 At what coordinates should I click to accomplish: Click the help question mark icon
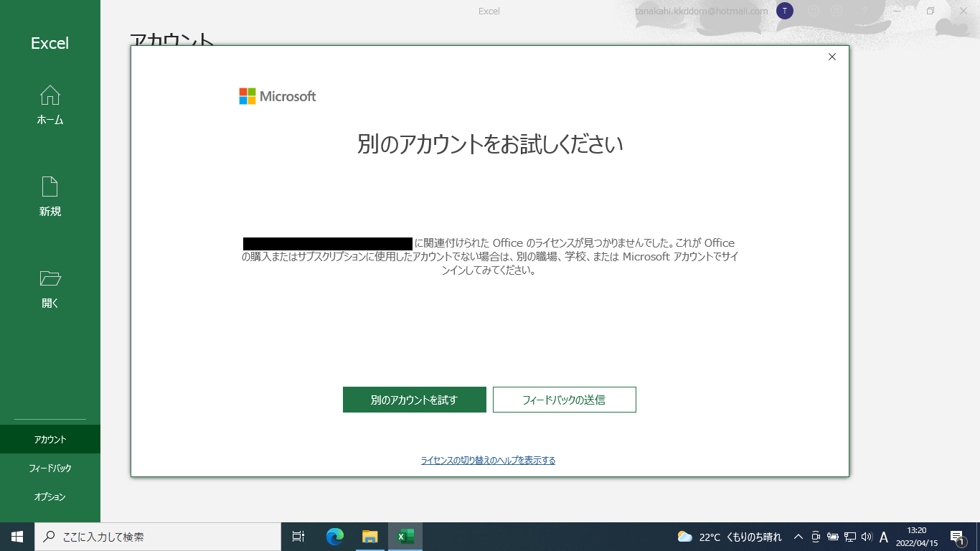864,11
